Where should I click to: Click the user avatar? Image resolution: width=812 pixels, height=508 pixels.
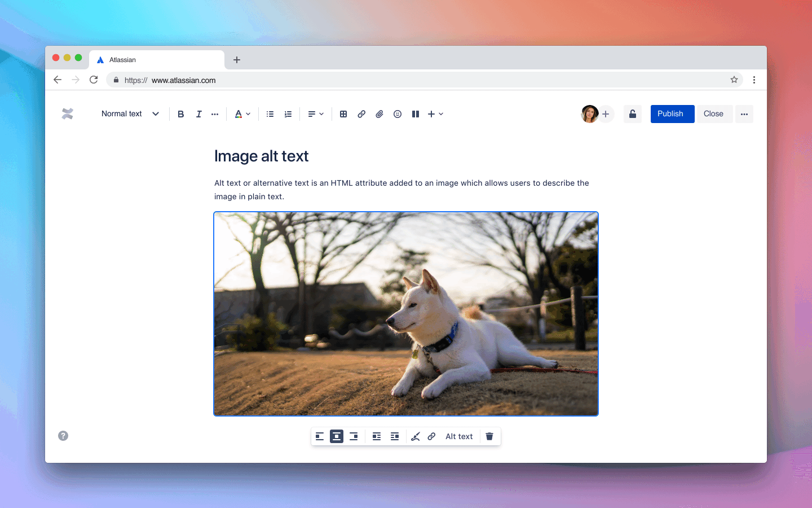coord(590,114)
